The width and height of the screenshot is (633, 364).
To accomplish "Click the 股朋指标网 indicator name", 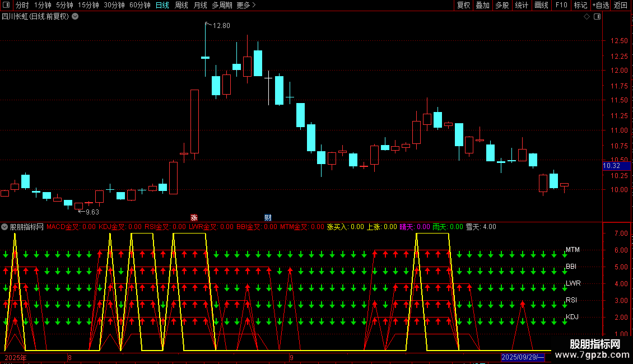I will (x=27, y=227).
